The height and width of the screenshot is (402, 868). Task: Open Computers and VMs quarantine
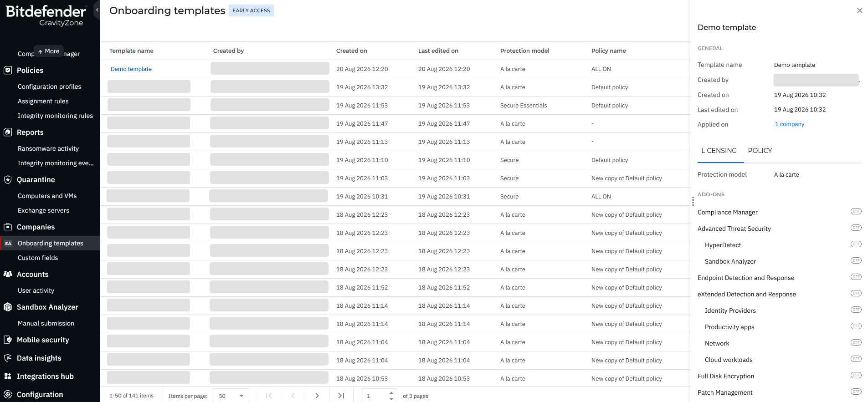[47, 196]
